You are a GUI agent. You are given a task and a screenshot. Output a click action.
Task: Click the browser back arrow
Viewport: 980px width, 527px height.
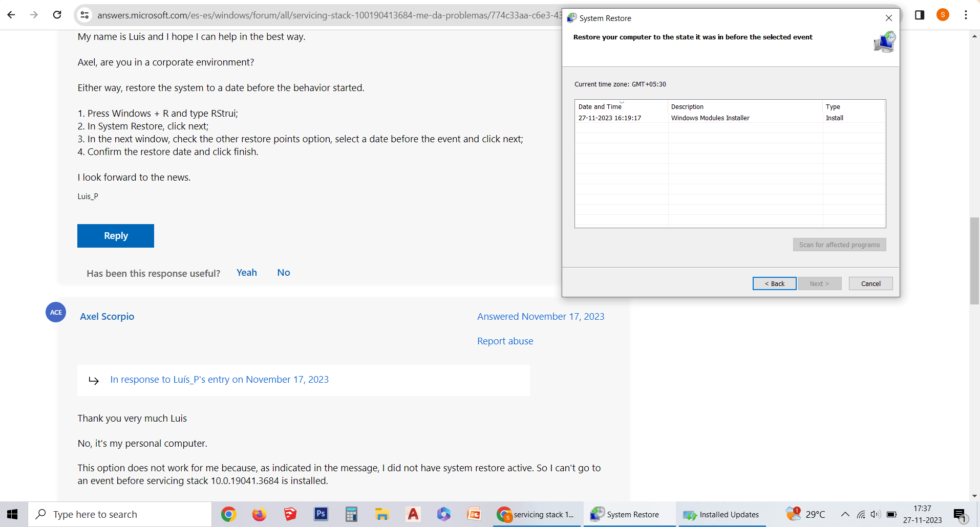(x=11, y=15)
